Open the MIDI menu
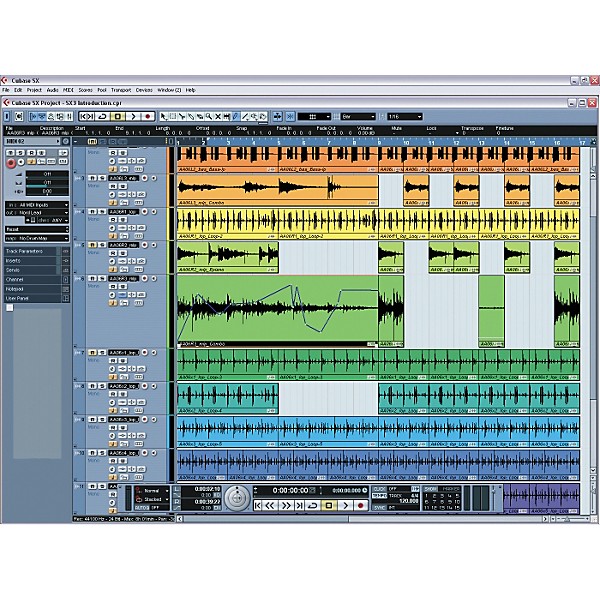 pyautogui.click(x=68, y=90)
